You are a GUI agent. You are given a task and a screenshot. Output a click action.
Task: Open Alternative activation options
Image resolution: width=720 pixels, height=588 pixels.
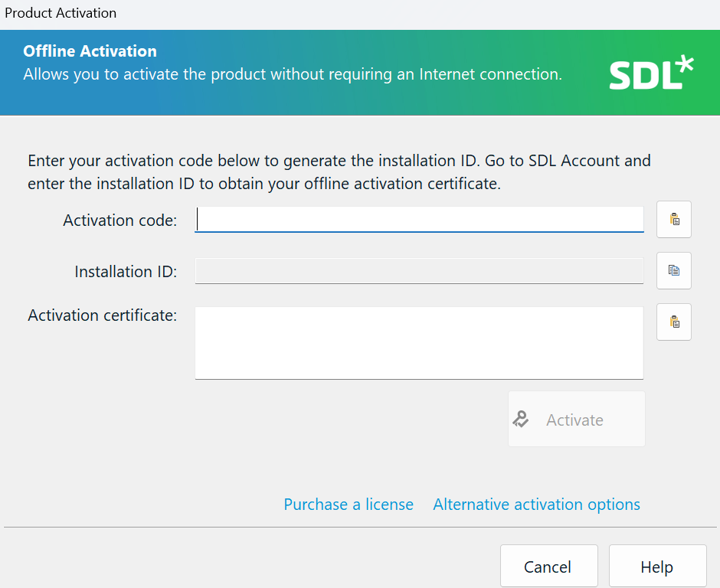click(x=536, y=504)
